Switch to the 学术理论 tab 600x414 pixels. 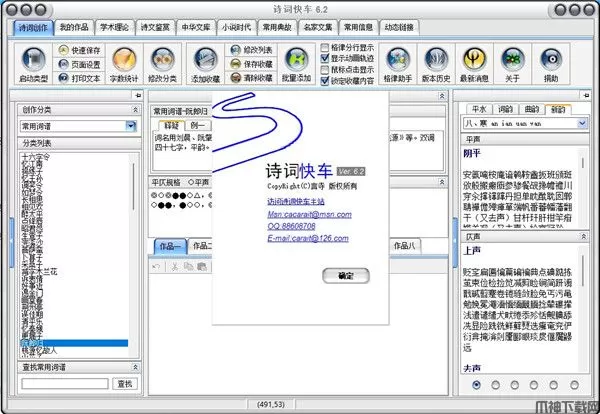114,27
